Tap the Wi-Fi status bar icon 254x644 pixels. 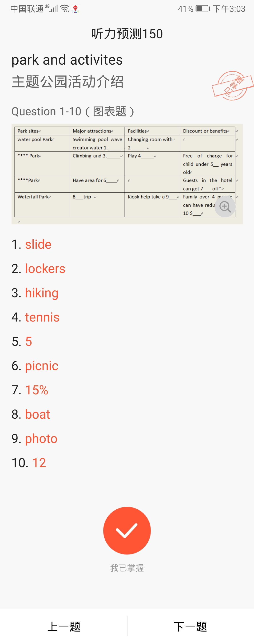click(x=65, y=9)
